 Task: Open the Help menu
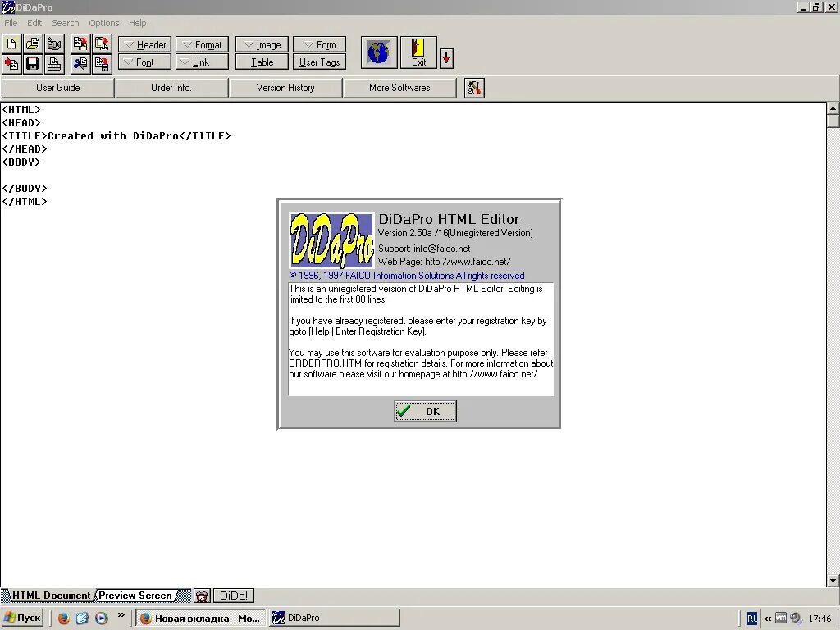[137, 23]
